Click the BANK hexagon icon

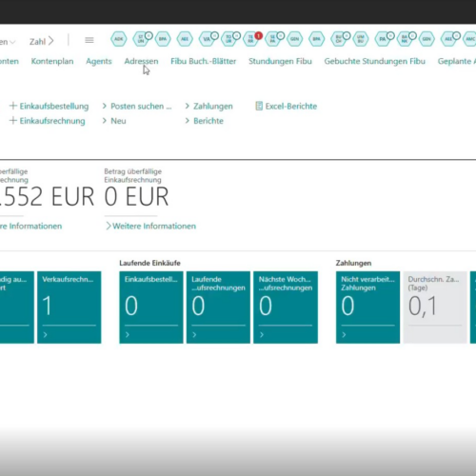pyautogui.click(x=405, y=39)
